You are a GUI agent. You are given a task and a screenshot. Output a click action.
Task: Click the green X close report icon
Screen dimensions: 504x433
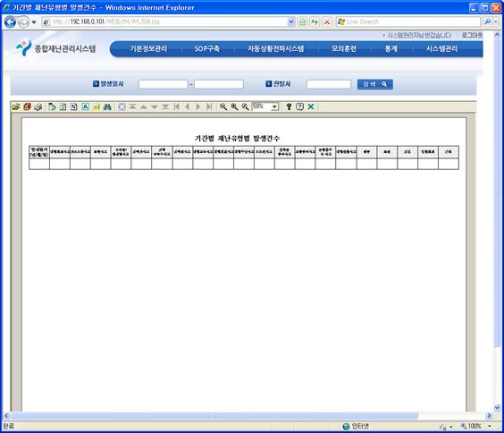(310, 106)
